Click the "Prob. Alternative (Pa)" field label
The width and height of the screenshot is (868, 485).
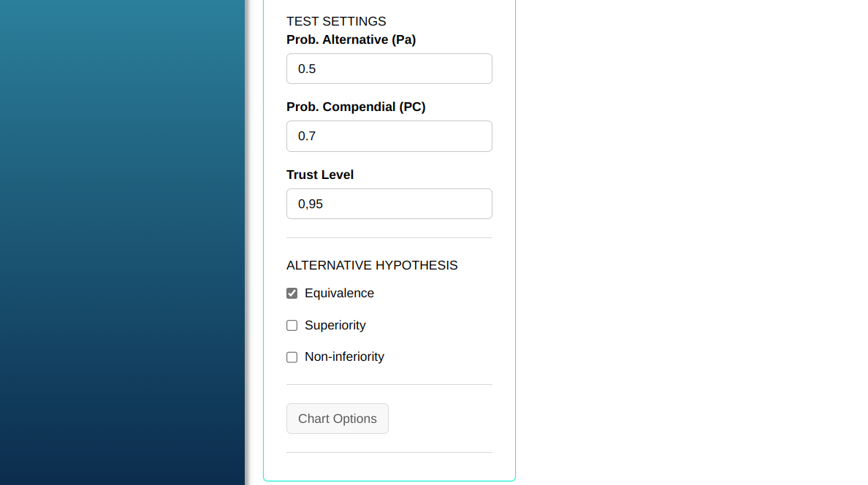(x=351, y=39)
